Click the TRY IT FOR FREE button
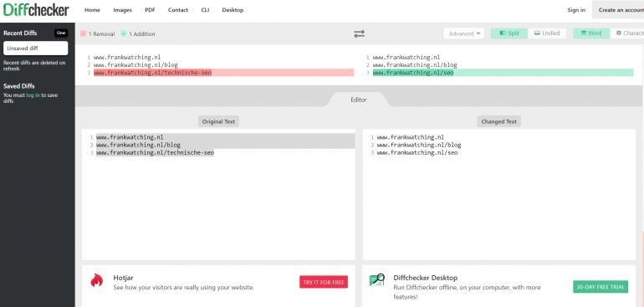 point(324,282)
